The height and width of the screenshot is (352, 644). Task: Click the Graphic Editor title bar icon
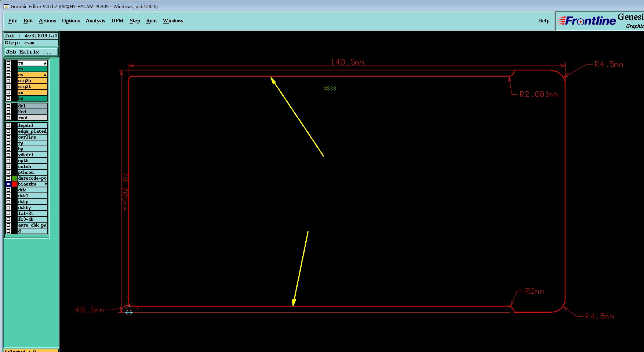(x=6, y=6)
